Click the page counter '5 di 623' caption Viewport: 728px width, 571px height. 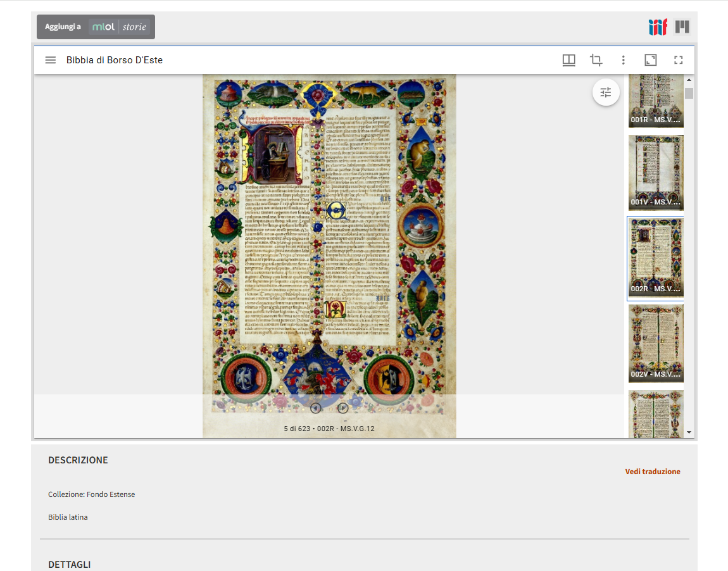point(329,429)
